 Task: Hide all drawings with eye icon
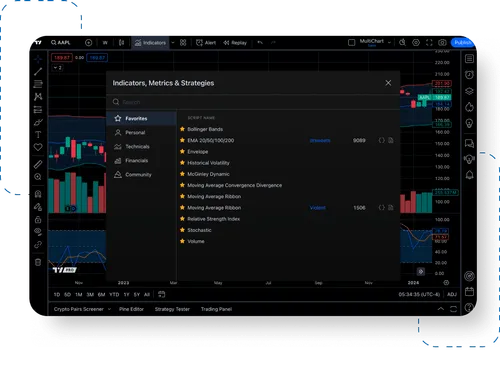coord(38,231)
